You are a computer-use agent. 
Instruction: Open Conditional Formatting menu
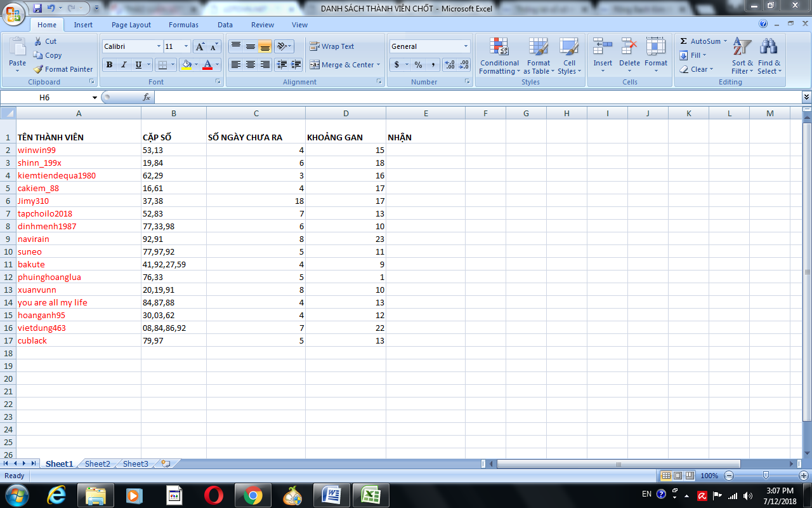click(499, 56)
